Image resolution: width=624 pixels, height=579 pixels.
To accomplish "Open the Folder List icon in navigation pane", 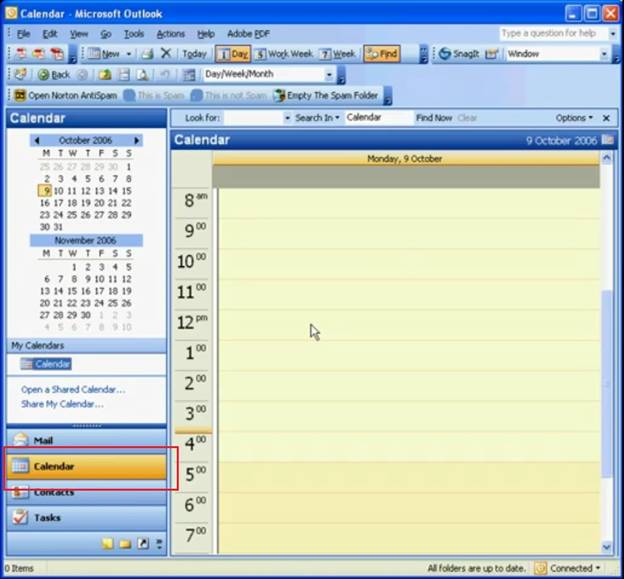I will pos(125,544).
